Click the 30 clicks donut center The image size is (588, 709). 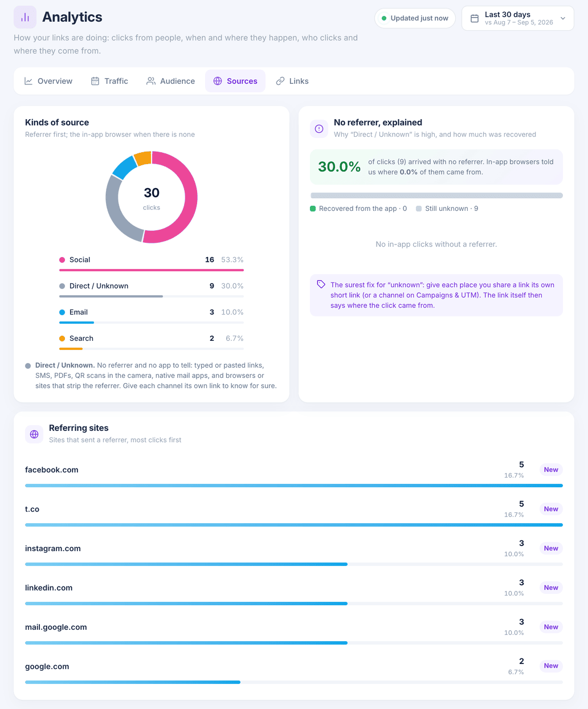pyautogui.click(x=152, y=198)
